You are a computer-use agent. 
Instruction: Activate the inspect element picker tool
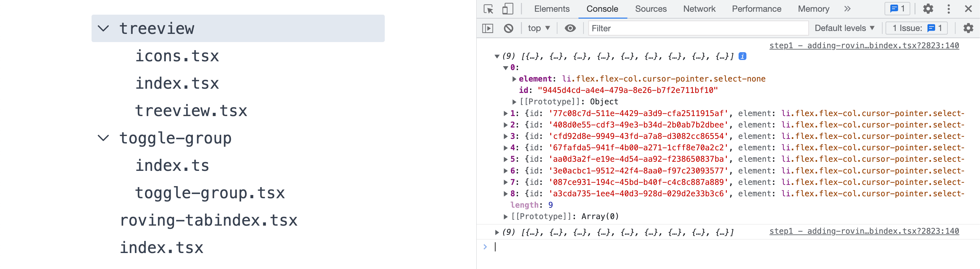(488, 9)
